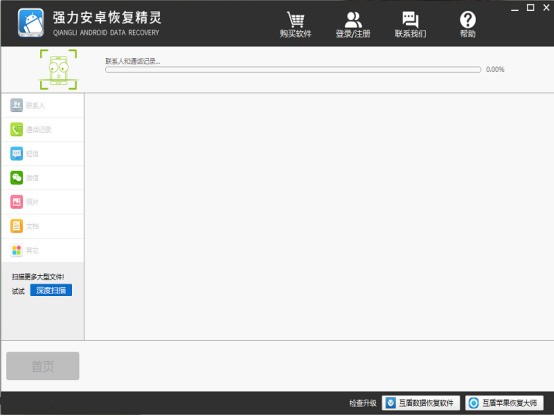This screenshot has height=416, width=554.
Task: Open the 购买软件 shopping cart icon
Action: pyautogui.click(x=295, y=19)
